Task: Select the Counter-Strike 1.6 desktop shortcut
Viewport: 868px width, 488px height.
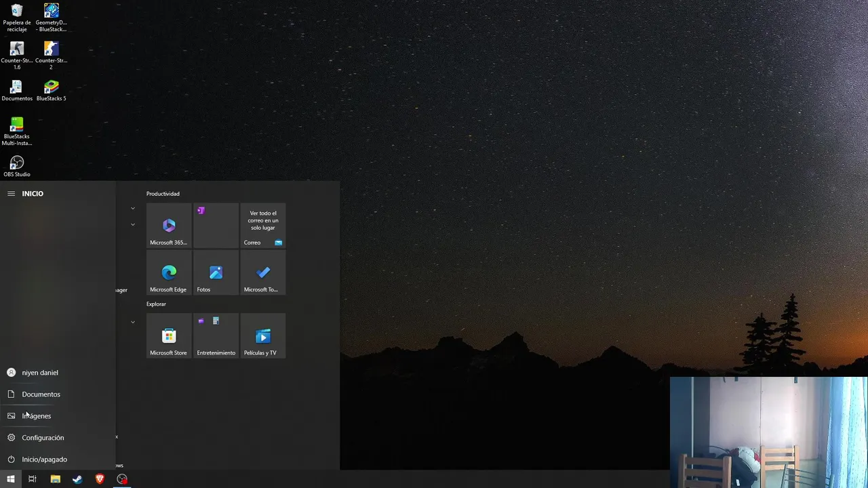Action: pos(17,56)
